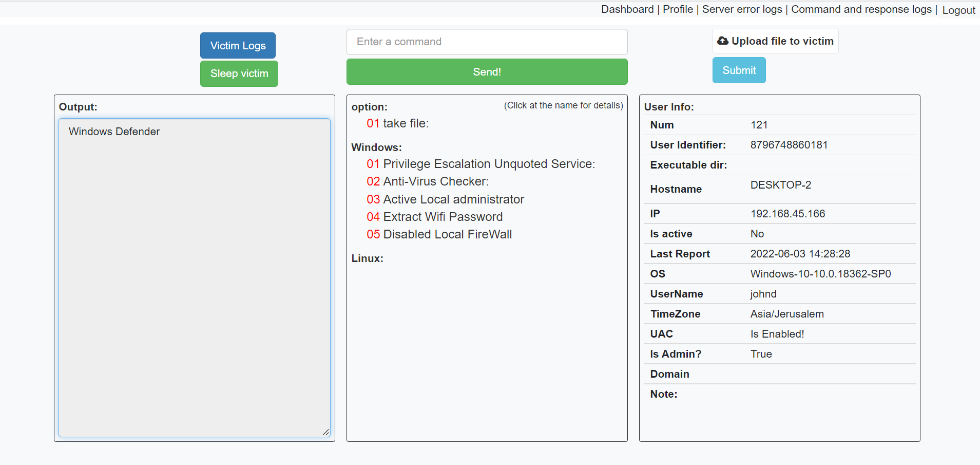
Task: Open Server error logs
Action: tap(742, 9)
